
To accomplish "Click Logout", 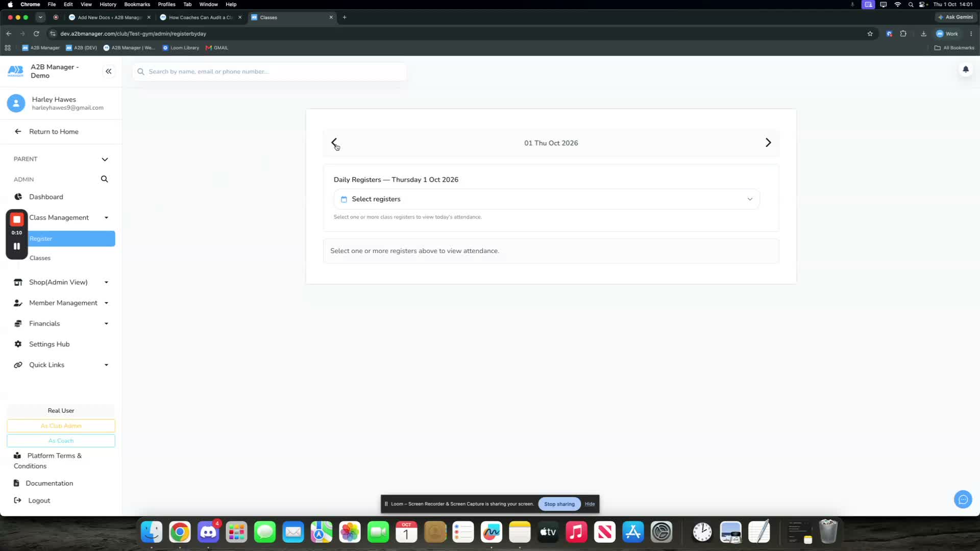I will [x=39, y=500].
